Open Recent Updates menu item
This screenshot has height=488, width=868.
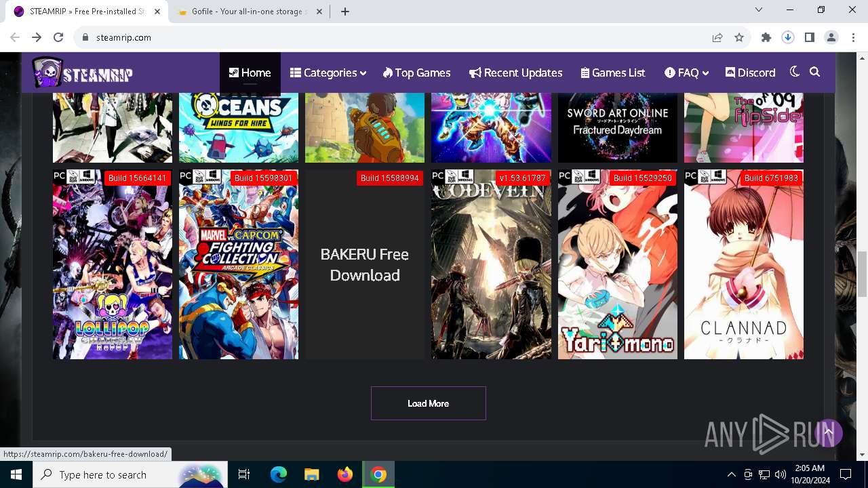click(515, 73)
